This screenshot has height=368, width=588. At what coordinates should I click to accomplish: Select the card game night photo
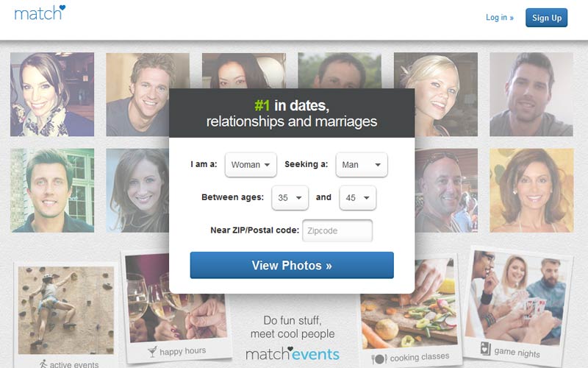(516, 298)
